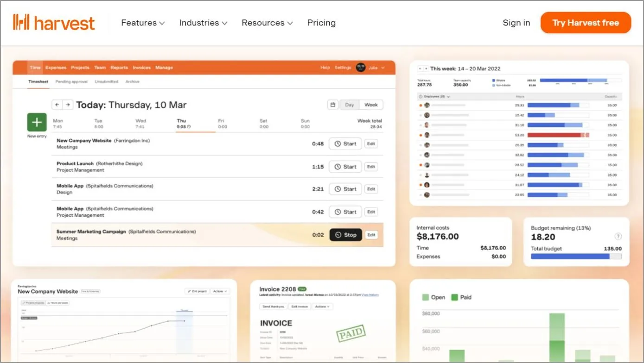The image size is (644, 363).
Task: Click the green Paid legend swatch
Action: (x=454, y=297)
